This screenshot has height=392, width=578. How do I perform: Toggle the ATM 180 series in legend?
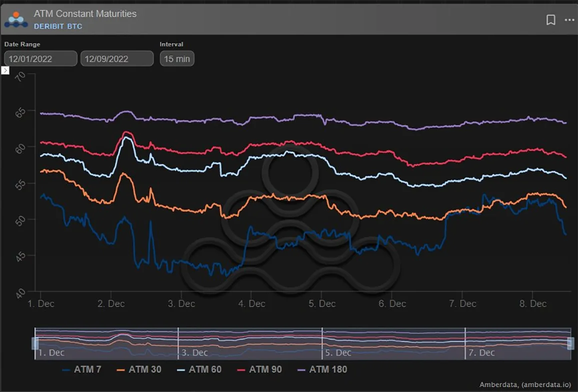[322, 369]
